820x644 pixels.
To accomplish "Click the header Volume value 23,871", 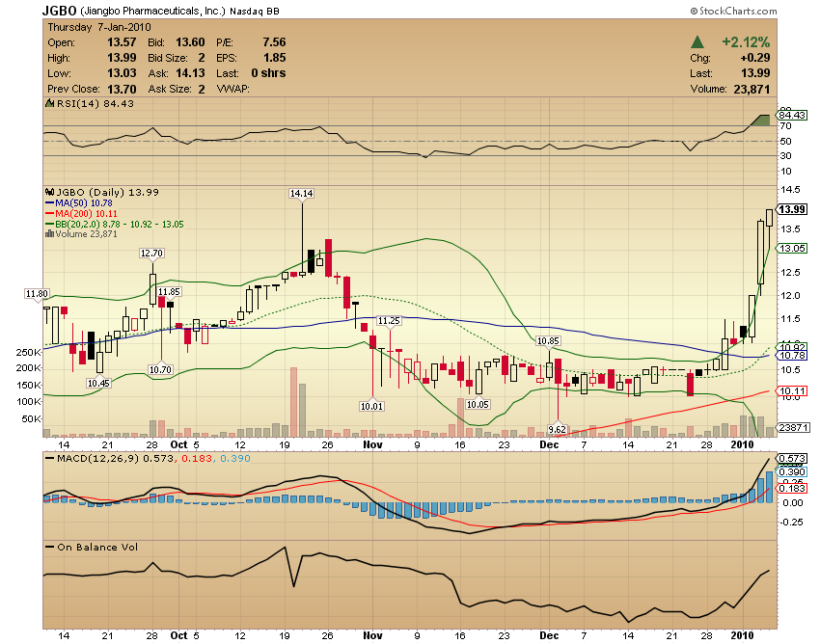I will [752, 89].
